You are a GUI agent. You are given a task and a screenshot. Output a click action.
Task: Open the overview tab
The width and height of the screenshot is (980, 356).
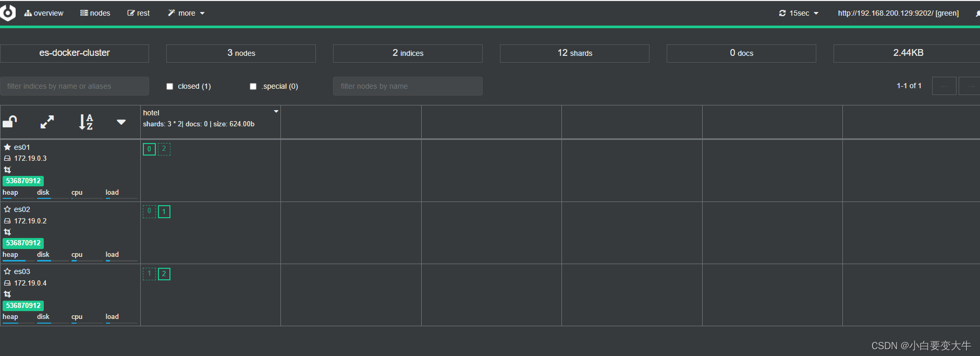tap(44, 13)
